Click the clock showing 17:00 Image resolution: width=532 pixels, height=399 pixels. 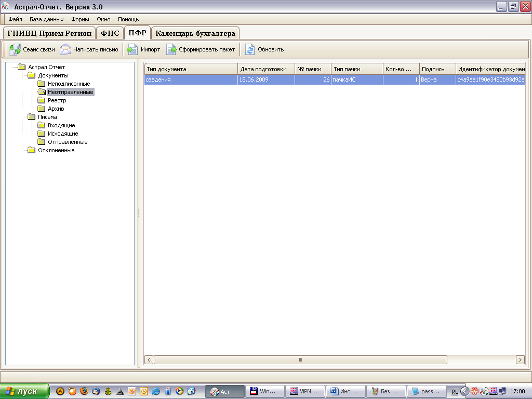tap(518, 392)
